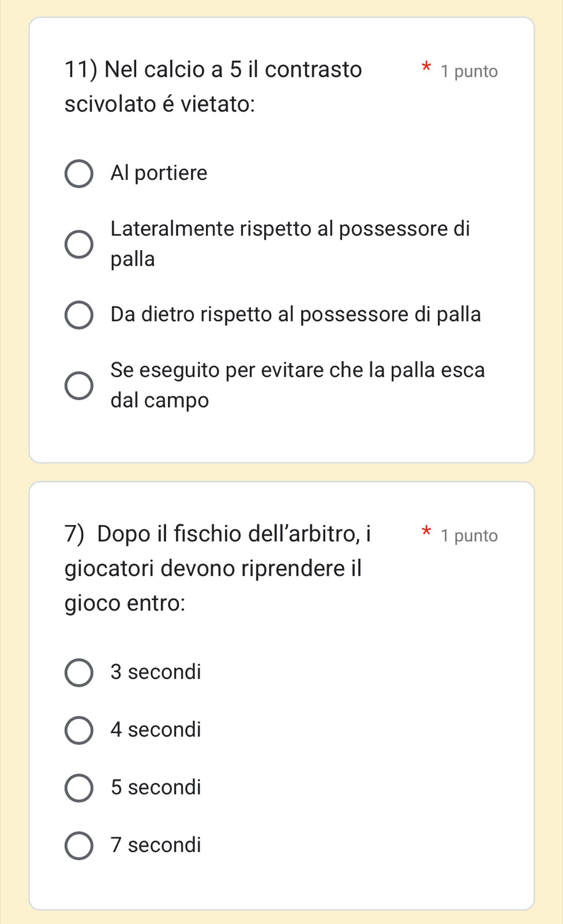This screenshot has width=563, height=924.
Task: Click the '3 secondi' answer text
Action: (156, 672)
